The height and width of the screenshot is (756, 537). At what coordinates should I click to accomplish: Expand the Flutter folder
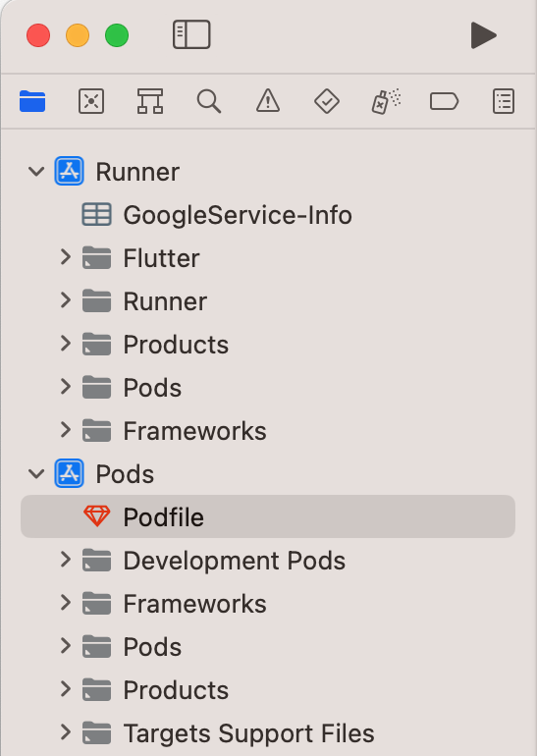point(66,257)
